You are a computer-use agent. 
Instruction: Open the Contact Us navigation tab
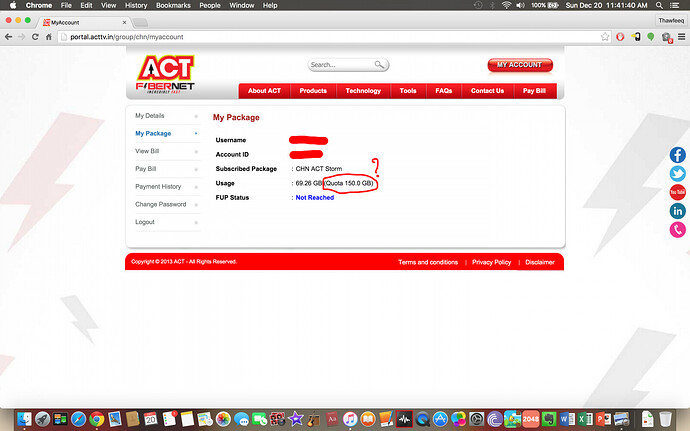point(487,91)
